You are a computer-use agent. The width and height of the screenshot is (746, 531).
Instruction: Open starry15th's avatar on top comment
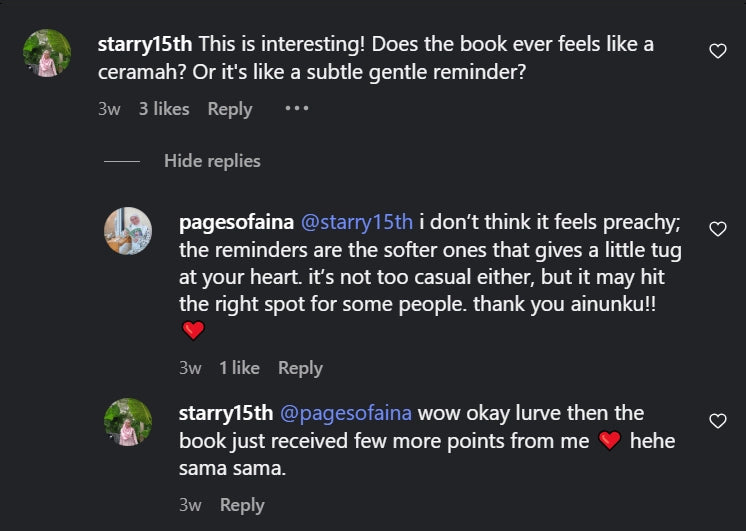pyautogui.click(x=47, y=53)
